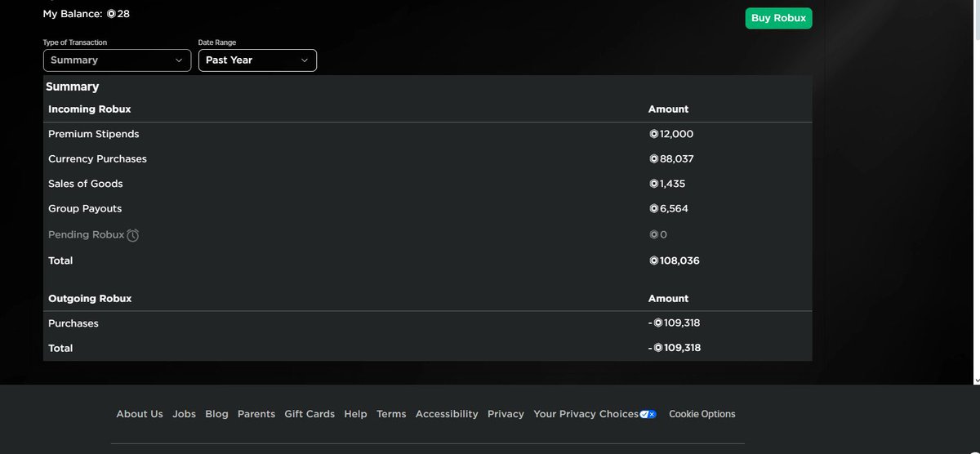Click the Purchases outgoing row label
The height and width of the screenshot is (454, 980).
click(x=73, y=323)
